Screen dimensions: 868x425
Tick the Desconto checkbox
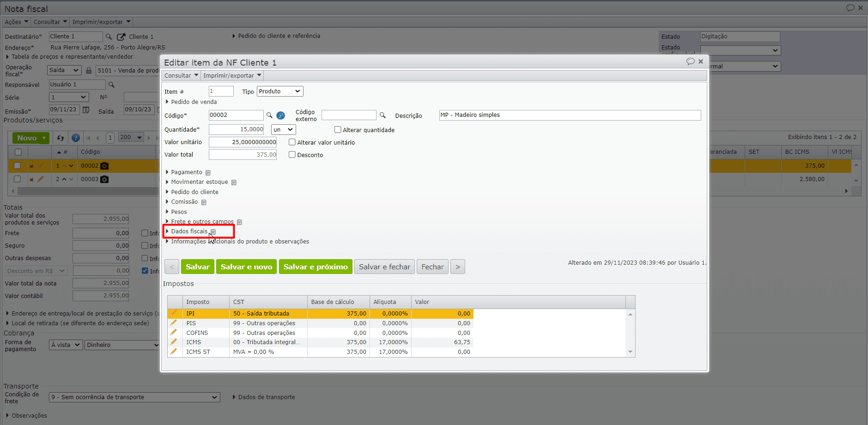pos(292,155)
